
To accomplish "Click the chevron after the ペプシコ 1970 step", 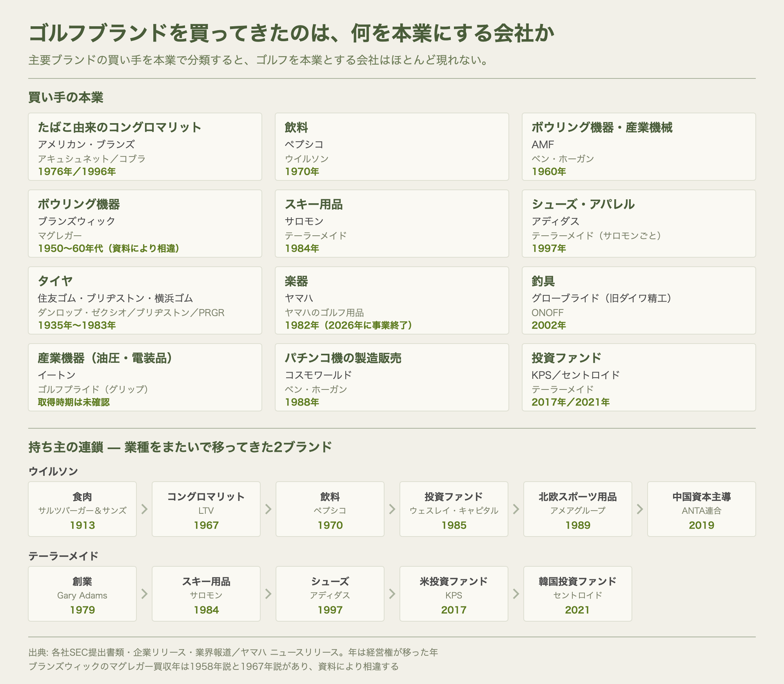I will pyautogui.click(x=392, y=509).
